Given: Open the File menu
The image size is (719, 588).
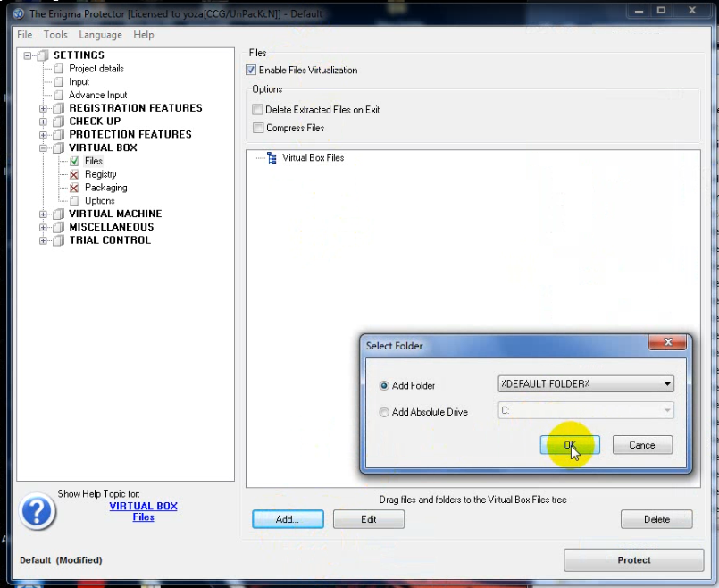Looking at the screenshot, I should tap(25, 35).
